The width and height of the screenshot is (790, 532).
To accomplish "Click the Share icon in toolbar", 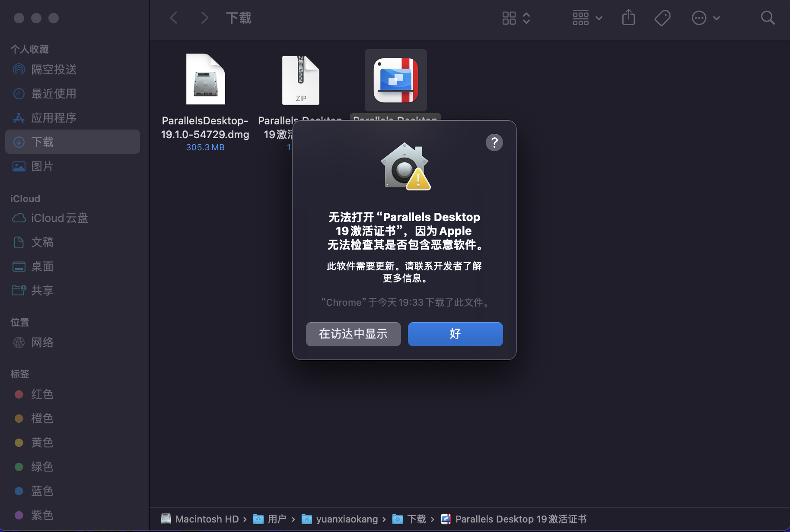I will tap(628, 18).
